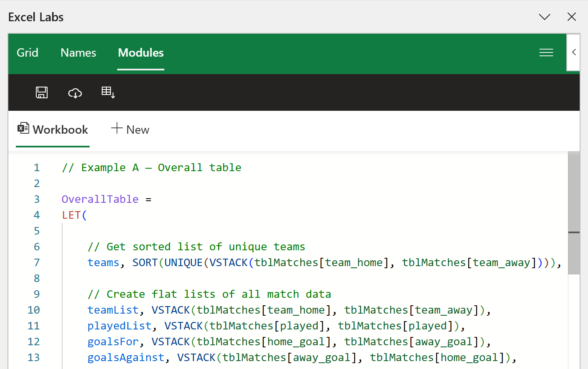Collapse the side panel with the chevron
588x369 pixels.
click(574, 52)
